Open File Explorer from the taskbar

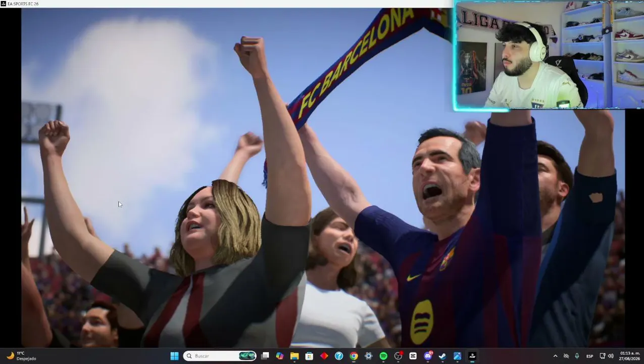pyautogui.click(x=294, y=356)
